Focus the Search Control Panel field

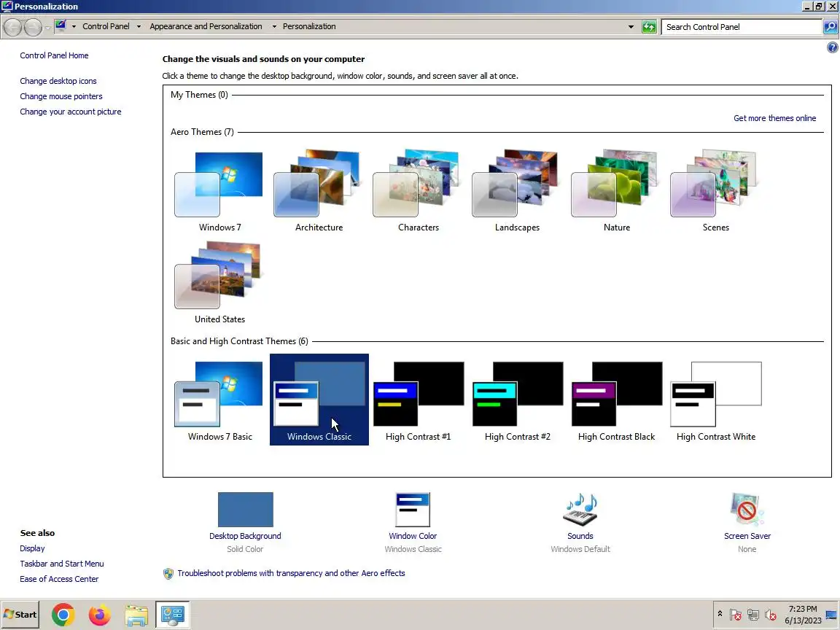click(742, 27)
